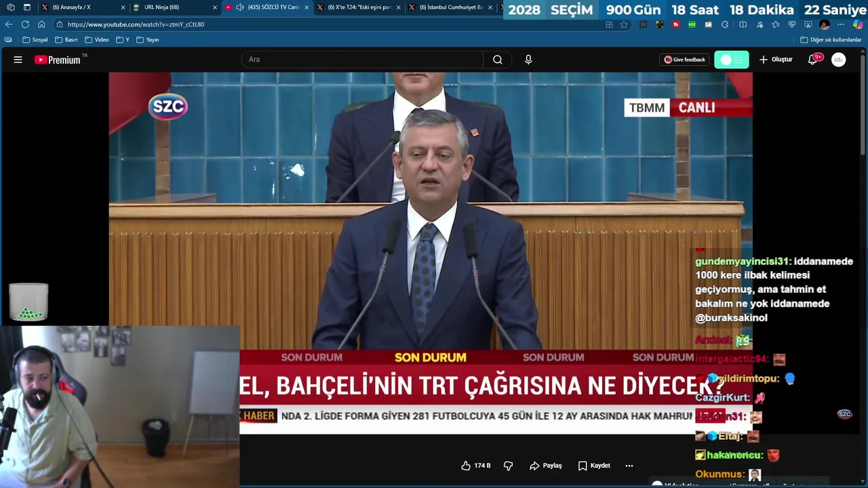Screen dimensions: 868x488
Task: Switch to the İstanbul Cumhuriyet Ba tab
Action: tap(451, 7)
